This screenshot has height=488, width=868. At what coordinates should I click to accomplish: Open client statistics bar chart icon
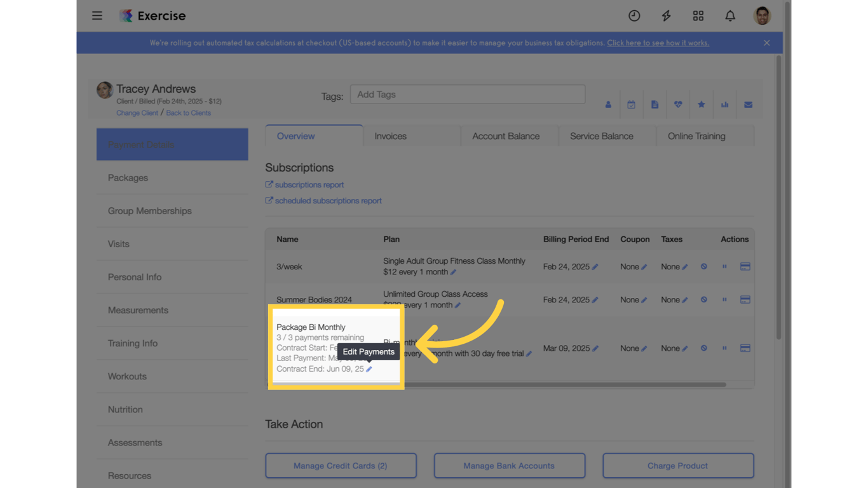724,104
